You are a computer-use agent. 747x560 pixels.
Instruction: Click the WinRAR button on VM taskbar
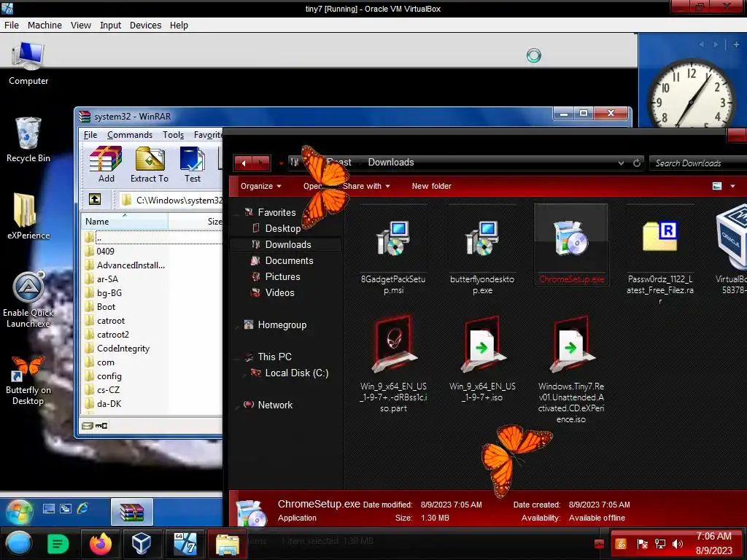click(x=132, y=512)
